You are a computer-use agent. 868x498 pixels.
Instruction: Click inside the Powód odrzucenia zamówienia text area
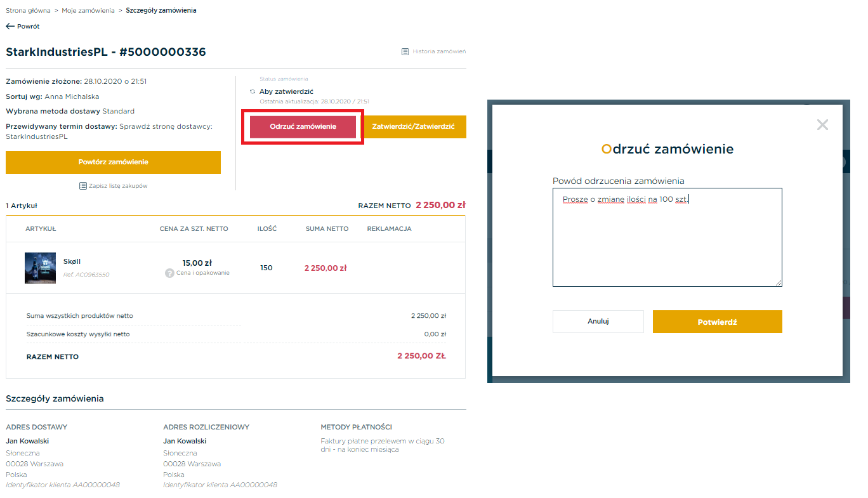(x=667, y=237)
